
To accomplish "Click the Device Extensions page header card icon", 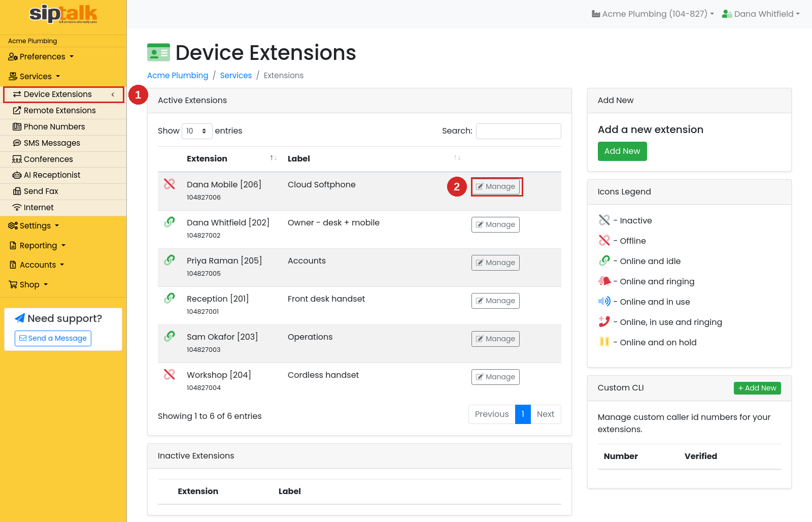I will click(x=158, y=52).
